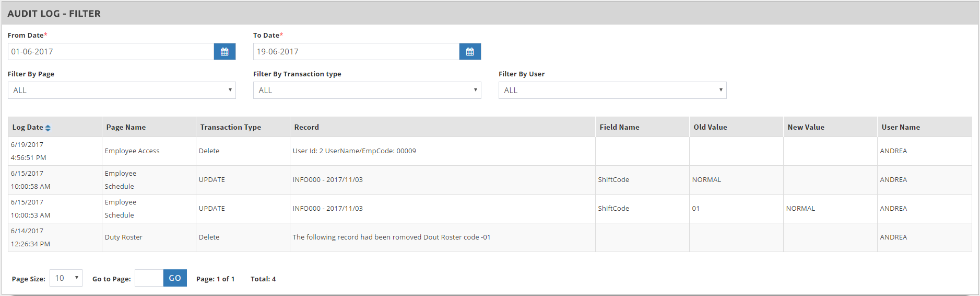Click the Page Name column header
980x296 pixels.
126,127
